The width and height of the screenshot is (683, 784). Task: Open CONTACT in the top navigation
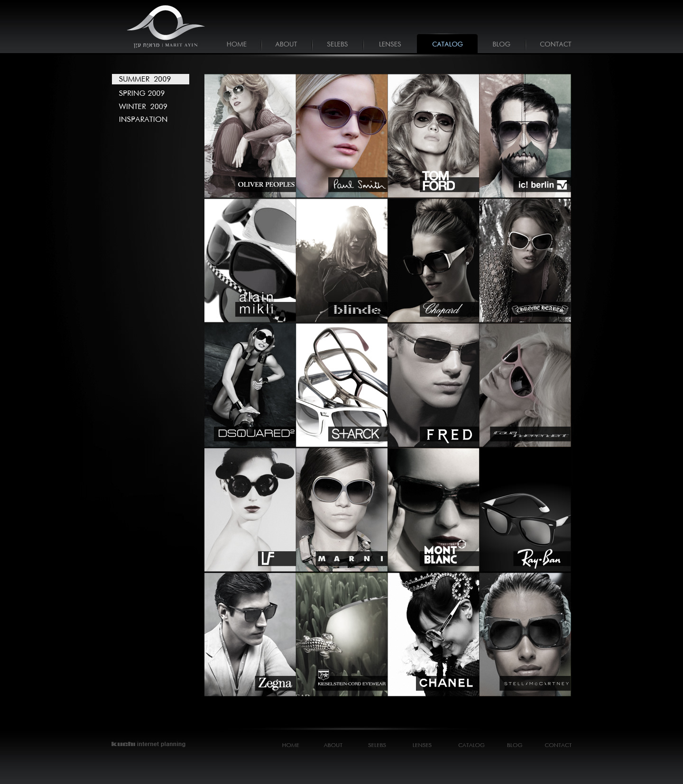click(555, 44)
